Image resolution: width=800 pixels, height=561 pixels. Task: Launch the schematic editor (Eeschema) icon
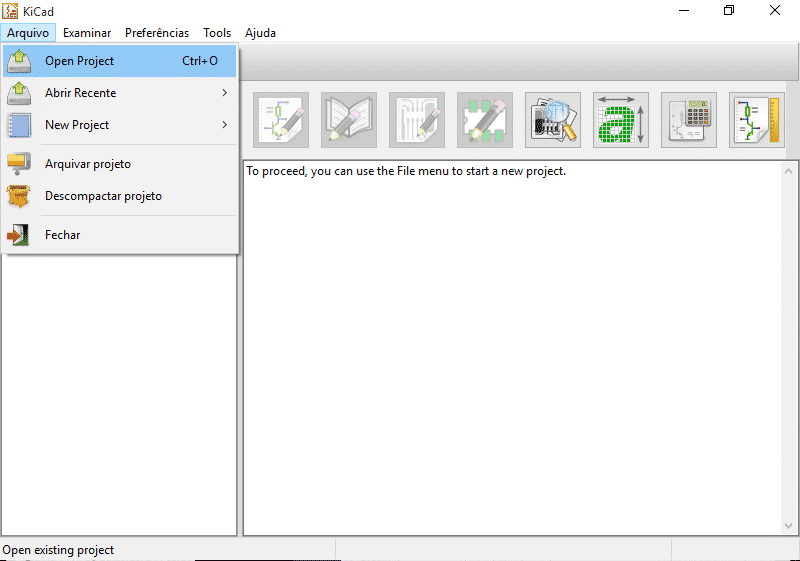(x=281, y=120)
